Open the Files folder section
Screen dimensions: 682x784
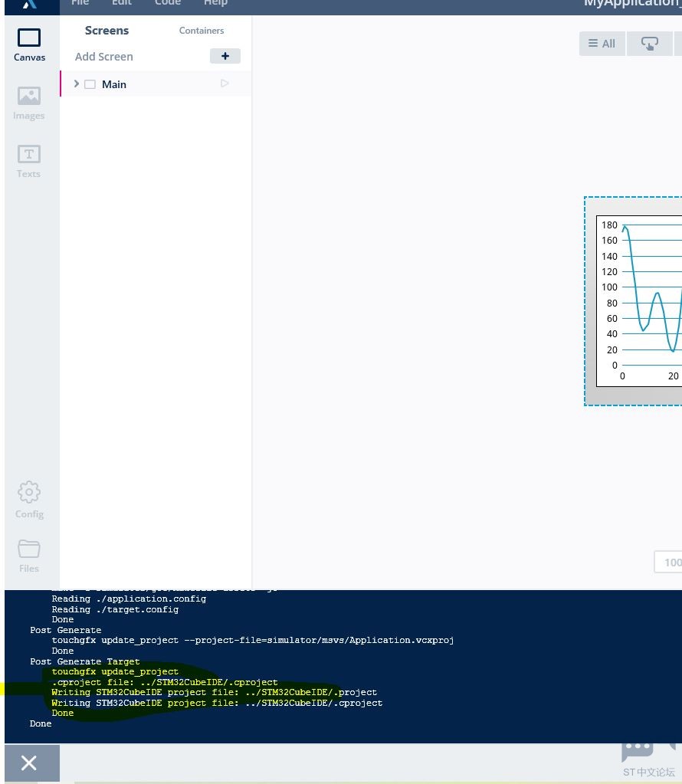29,556
